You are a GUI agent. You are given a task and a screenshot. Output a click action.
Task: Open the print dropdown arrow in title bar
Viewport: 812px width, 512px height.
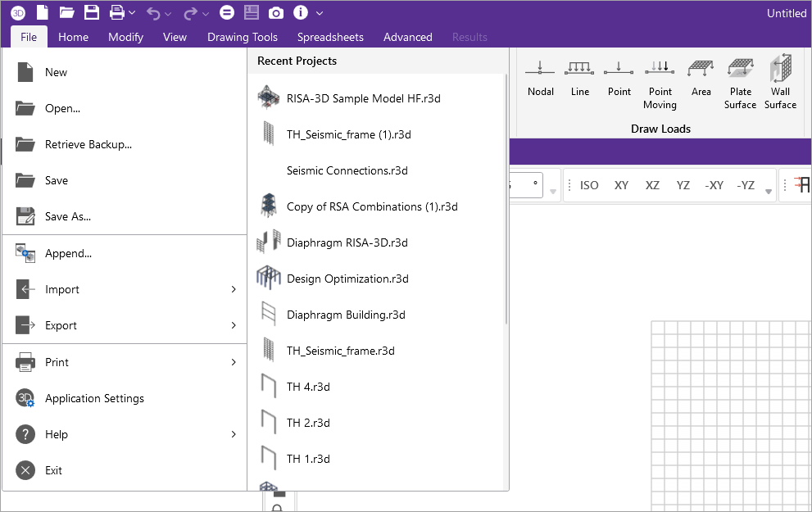pyautogui.click(x=132, y=13)
